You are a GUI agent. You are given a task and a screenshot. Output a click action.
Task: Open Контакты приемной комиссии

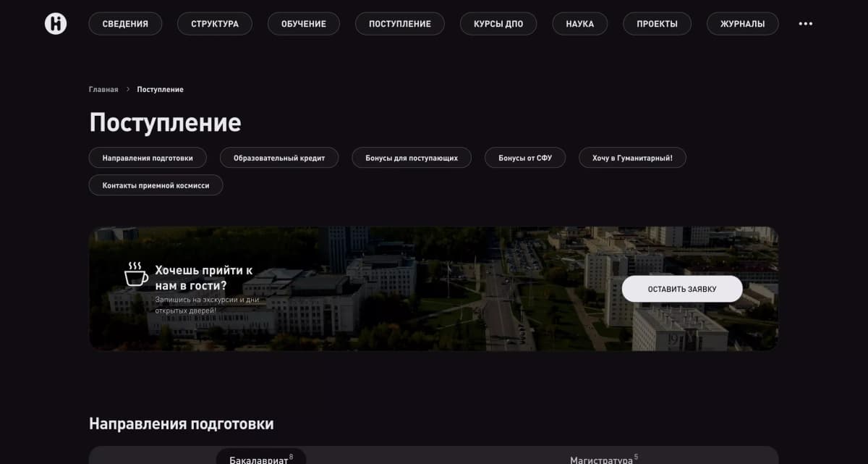[156, 185]
